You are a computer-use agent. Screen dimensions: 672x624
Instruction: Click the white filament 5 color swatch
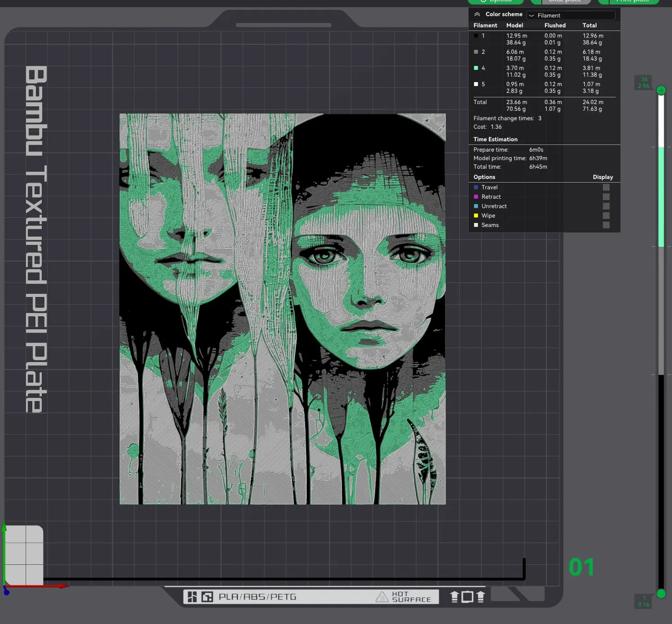(476, 84)
